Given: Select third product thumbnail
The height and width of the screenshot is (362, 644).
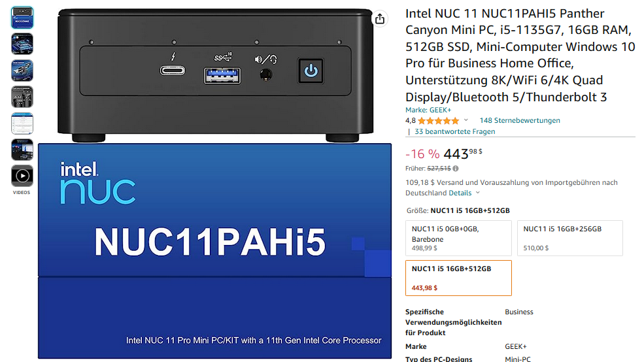Looking at the screenshot, I should click(x=22, y=70).
